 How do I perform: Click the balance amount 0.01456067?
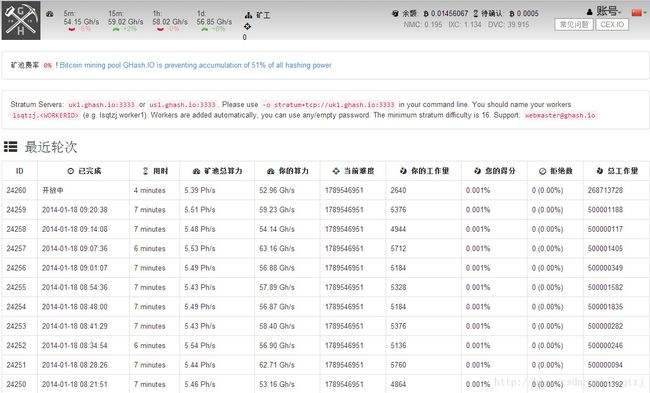pos(449,14)
